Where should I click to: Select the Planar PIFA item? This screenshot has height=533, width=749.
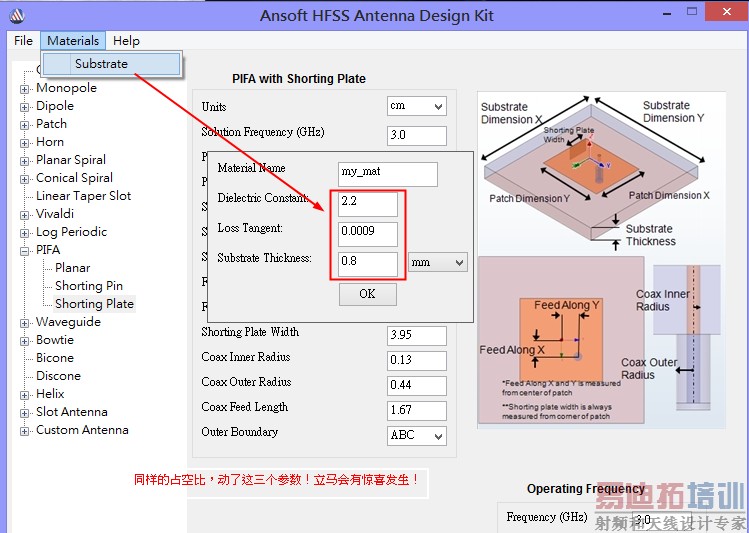72,268
